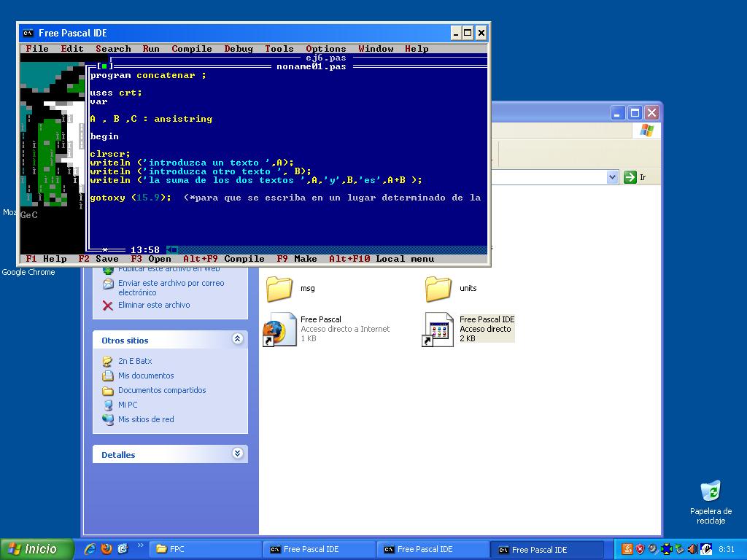Click the Windows flag logo in Explorer
747x560 pixels.
(x=647, y=130)
